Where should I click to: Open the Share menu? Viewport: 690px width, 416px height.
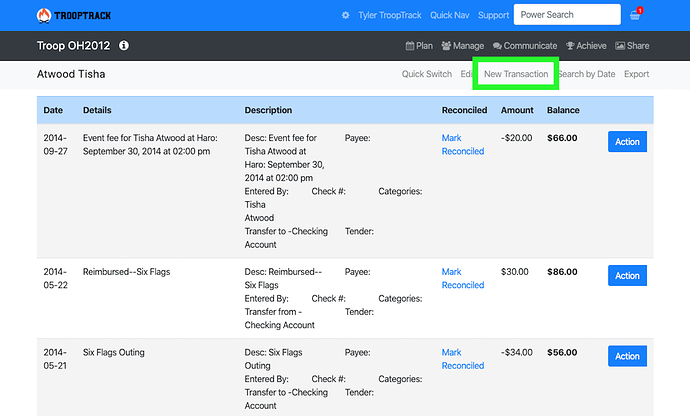(632, 46)
